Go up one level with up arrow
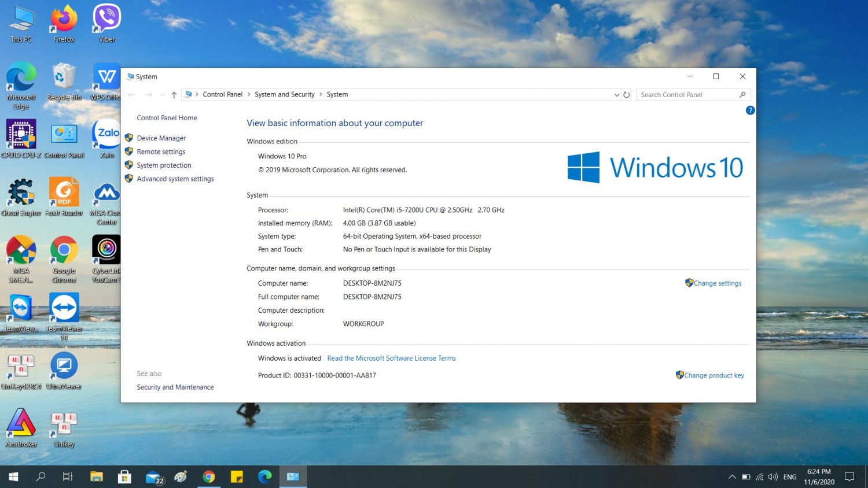The image size is (868, 488). [174, 95]
